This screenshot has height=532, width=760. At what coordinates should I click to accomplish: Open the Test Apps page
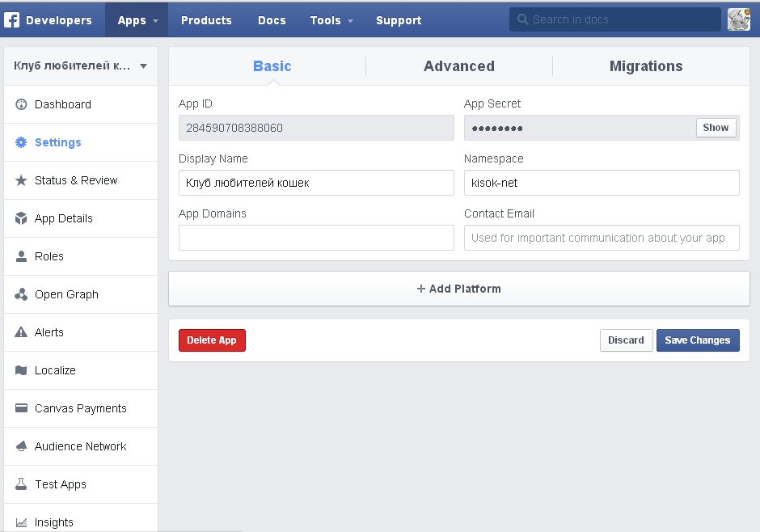pyautogui.click(x=81, y=484)
